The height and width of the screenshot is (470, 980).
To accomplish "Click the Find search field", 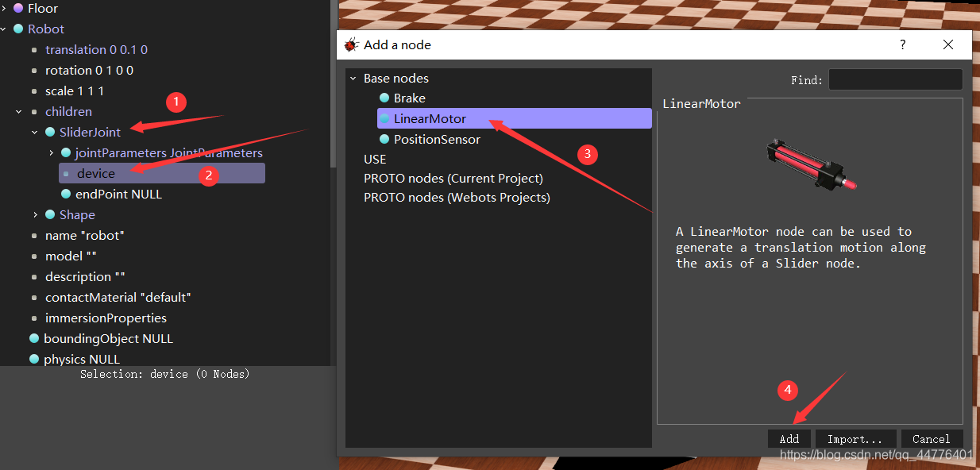I will [895, 79].
